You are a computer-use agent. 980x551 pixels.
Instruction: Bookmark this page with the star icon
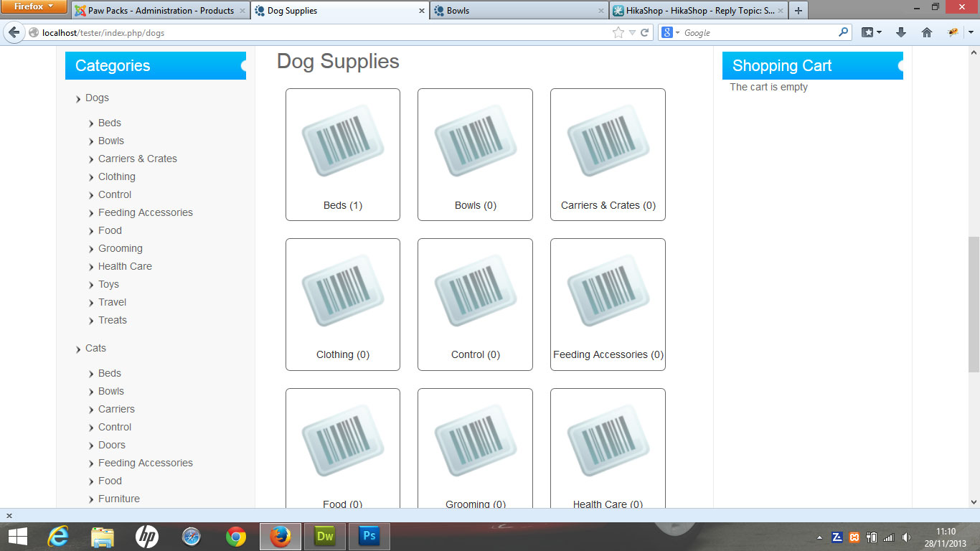(618, 32)
